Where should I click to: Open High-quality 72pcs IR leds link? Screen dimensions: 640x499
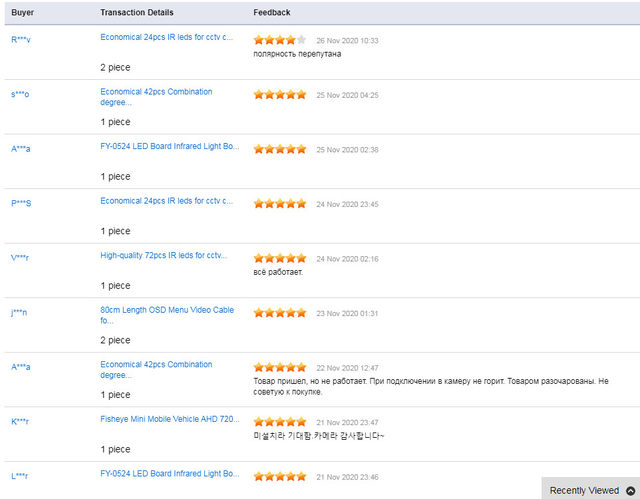click(x=165, y=255)
